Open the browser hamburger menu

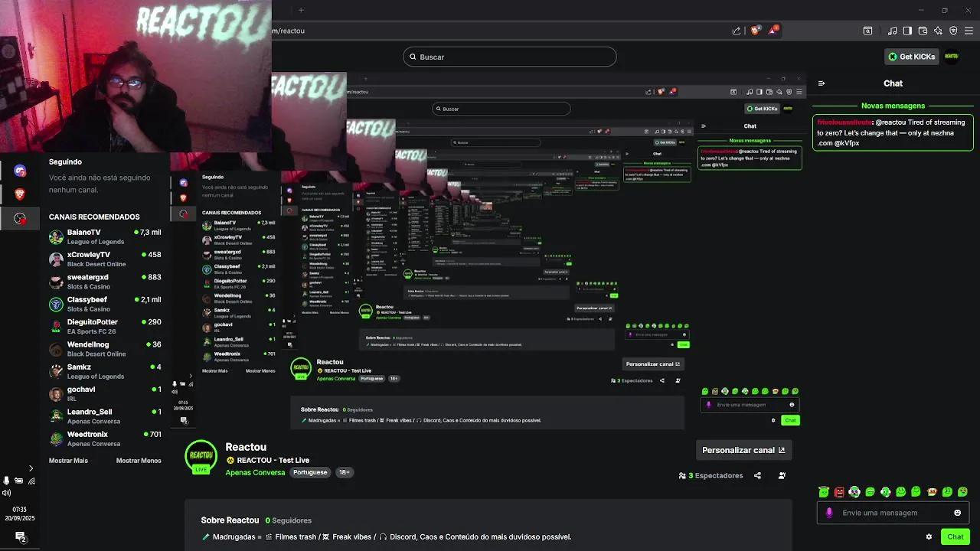coord(969,31)
